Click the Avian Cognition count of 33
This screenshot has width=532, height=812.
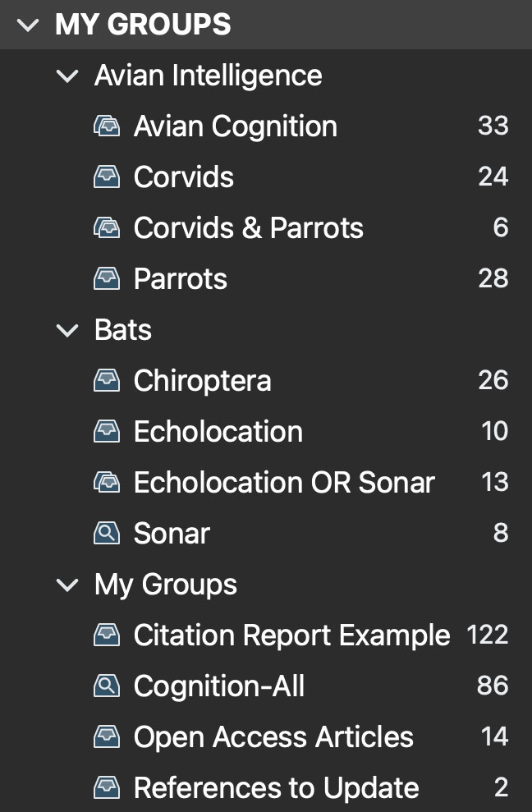(493, 126)
